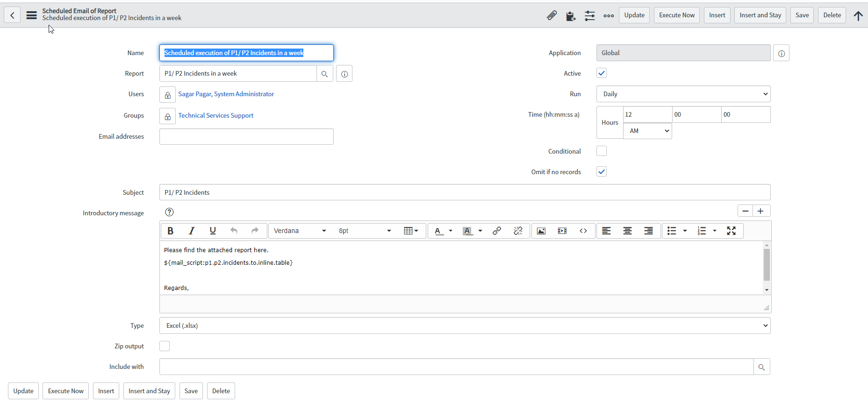Search Include with lookup magnifier icon

(x=761, y=367)
